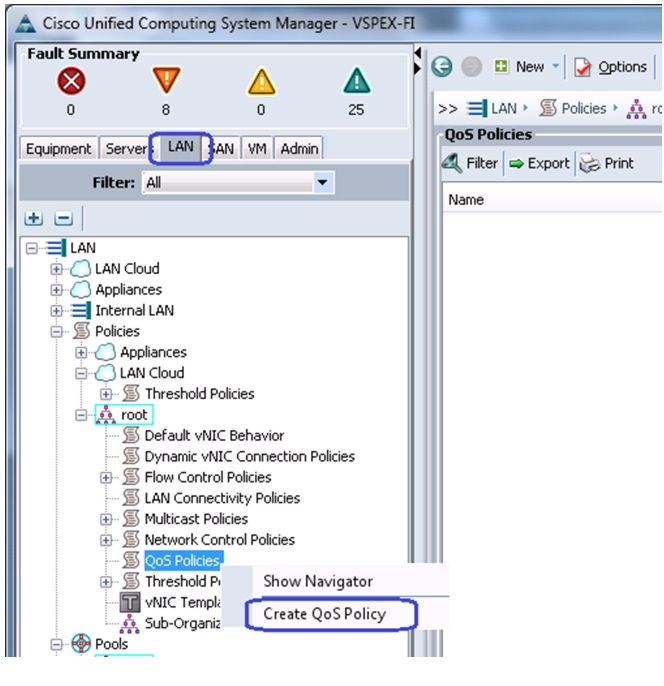664x686 pixels.
Task: Select the Internal LAN tree item
Action: [x=135, y=311]
